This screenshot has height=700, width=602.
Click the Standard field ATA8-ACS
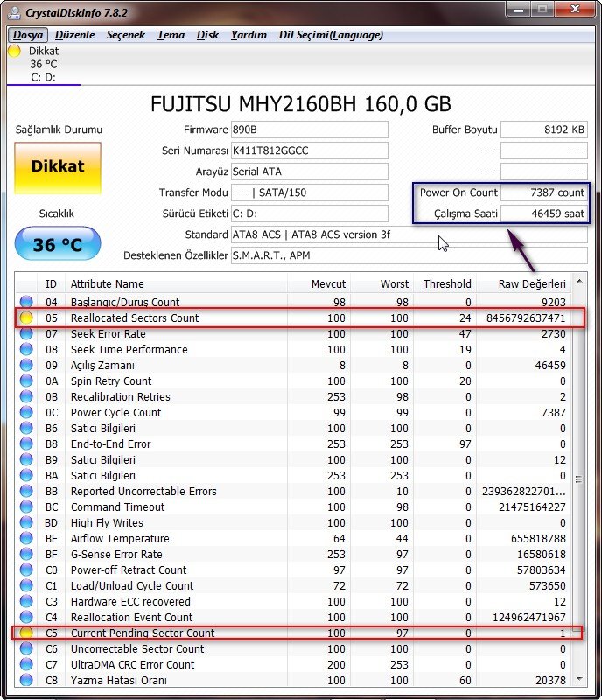pos(409,234)
